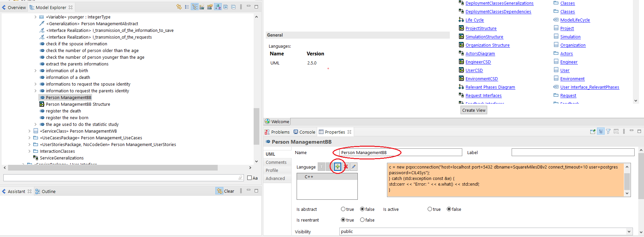Screen dimensions: 644x237
Task: Open Properties view menu (three dots)
Action: (x=624, y=132)
